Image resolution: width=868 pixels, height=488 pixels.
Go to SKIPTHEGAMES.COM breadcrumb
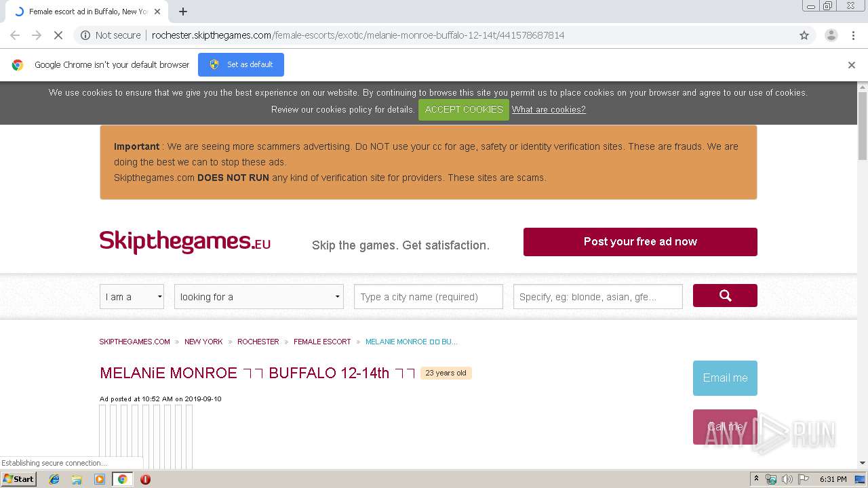click(135, 342)
